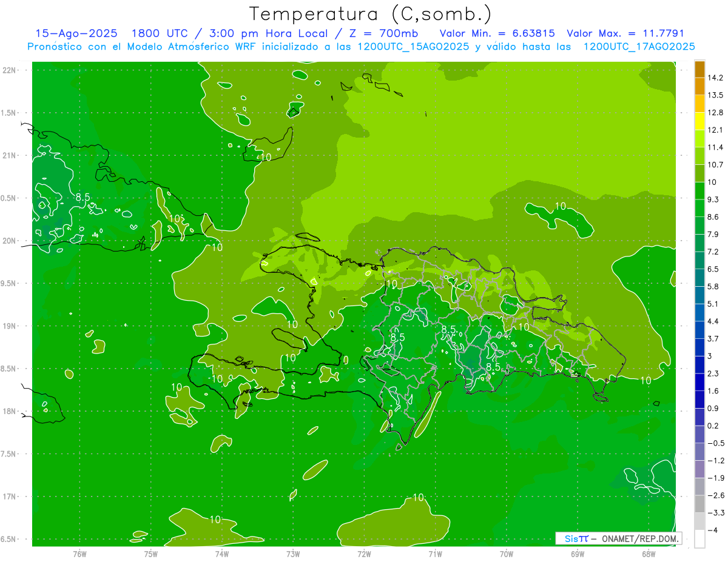This screenshot has width=728, height=562.
Task: Click the 'Temperatura (C,somb.)' chart title
Action: coord(371,14)
